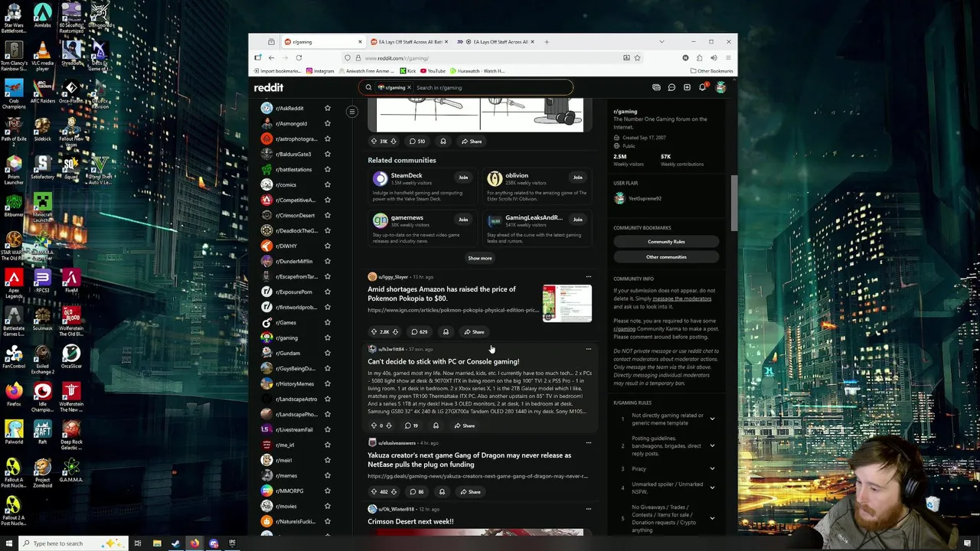Click the reddit logo
This screenshot has height=551, width=980.
pos(269,87)
